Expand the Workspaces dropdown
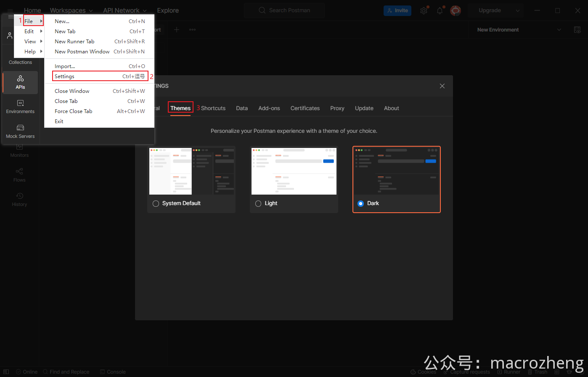This screenshot has width=588, height=377. (71, 11)
